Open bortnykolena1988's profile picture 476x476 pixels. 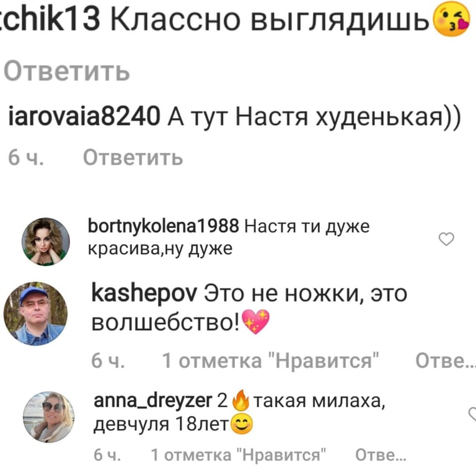[46, 242]
